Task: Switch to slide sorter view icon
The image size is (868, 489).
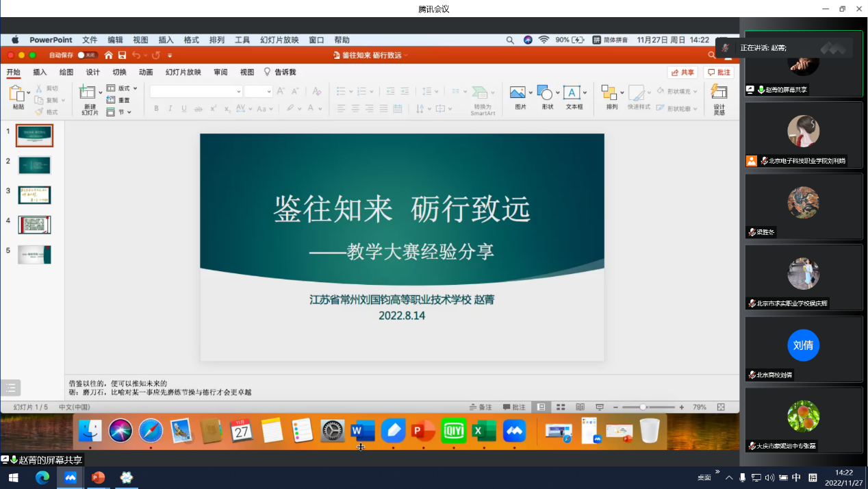Action: click(561, 407)
